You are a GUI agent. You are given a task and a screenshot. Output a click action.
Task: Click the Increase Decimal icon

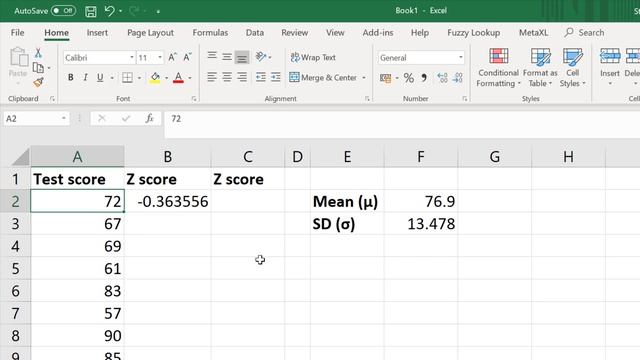click(442, 78)
